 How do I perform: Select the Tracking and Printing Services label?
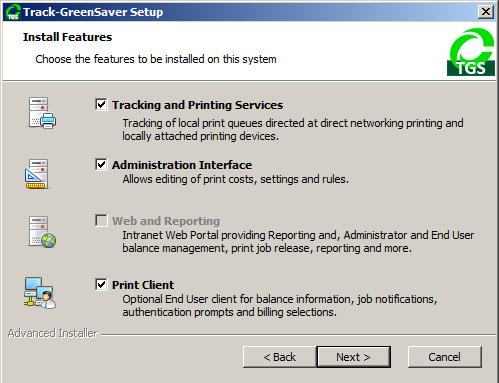(x=197, y=105)
